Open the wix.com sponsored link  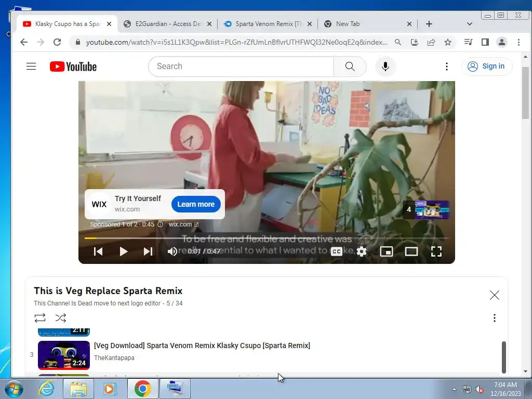click(183, 224)
